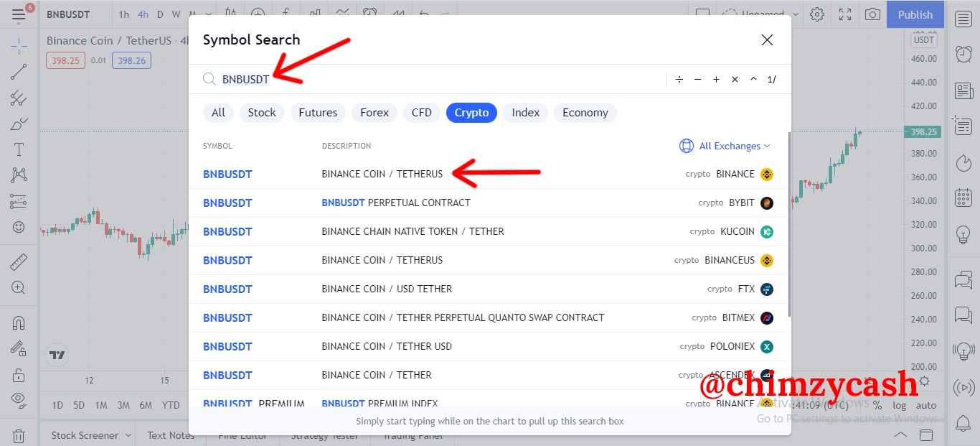Set chart range to YTD
Image resolution: width=980 pixels, height=446 pixels.
click(171, 405)
